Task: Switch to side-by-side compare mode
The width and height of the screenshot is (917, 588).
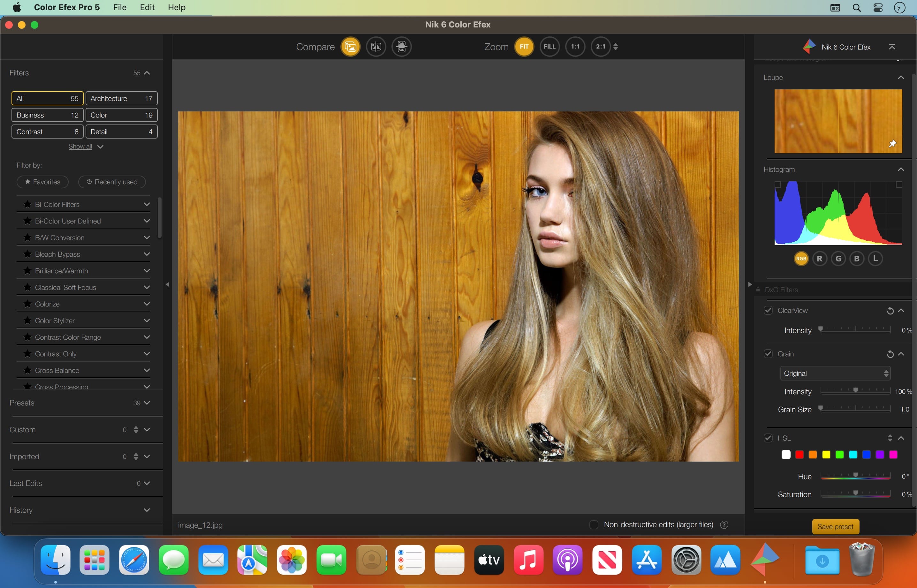Action: click(401, 47)
